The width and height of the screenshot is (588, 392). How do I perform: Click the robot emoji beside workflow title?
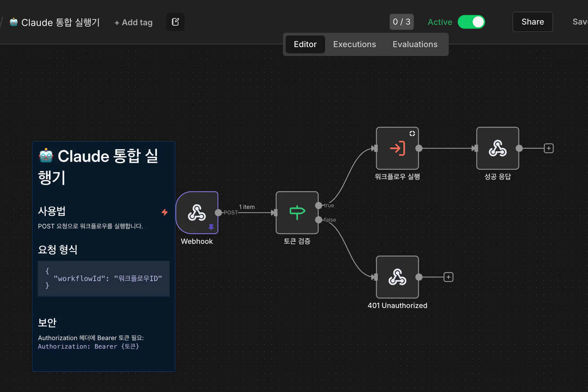tap(14, 22)
